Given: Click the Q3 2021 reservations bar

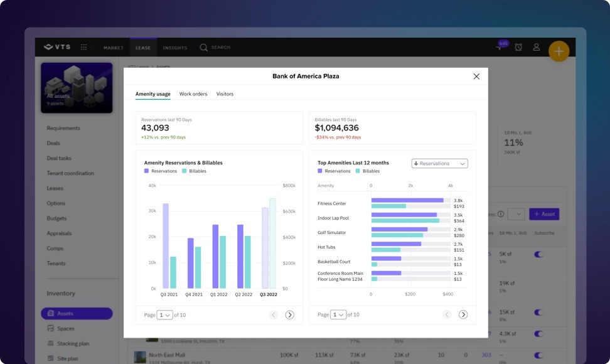Looking at the screenshot, I should 166,246.
